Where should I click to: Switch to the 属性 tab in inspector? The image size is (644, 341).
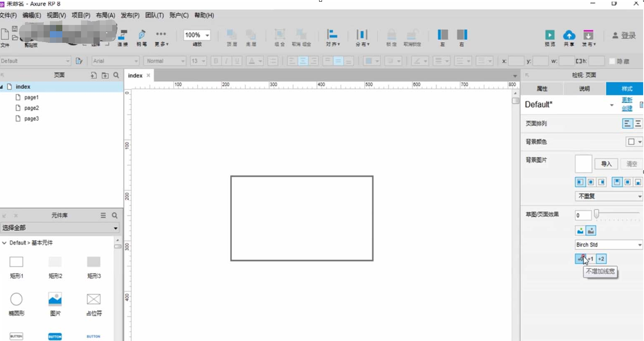542,89
